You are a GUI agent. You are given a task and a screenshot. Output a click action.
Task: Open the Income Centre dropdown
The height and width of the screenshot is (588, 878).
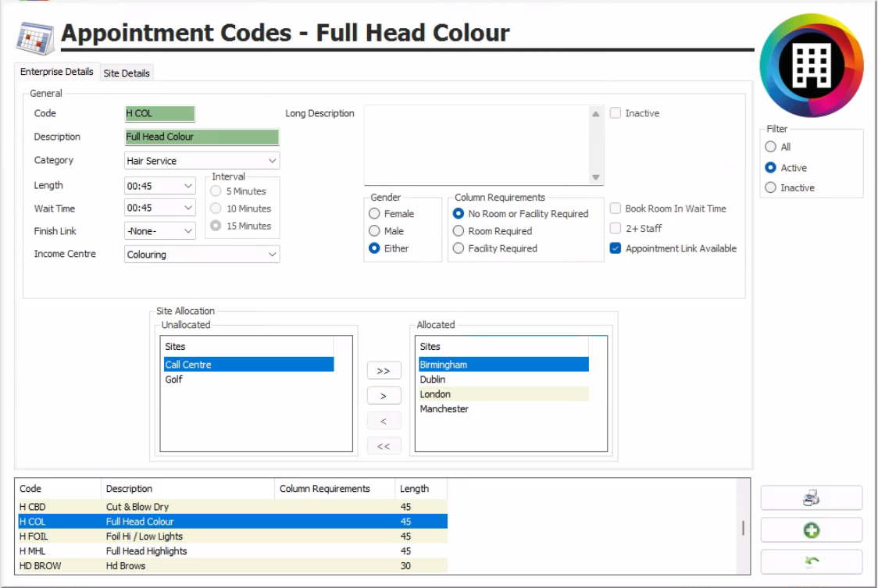[x=272, y=255]
